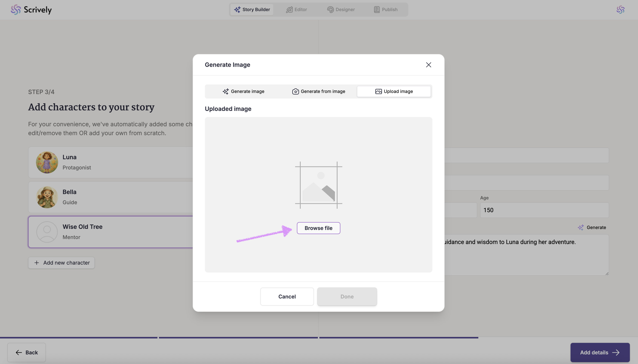
Task: Click Luna's character avatar
Action: [x=47, y=162]
